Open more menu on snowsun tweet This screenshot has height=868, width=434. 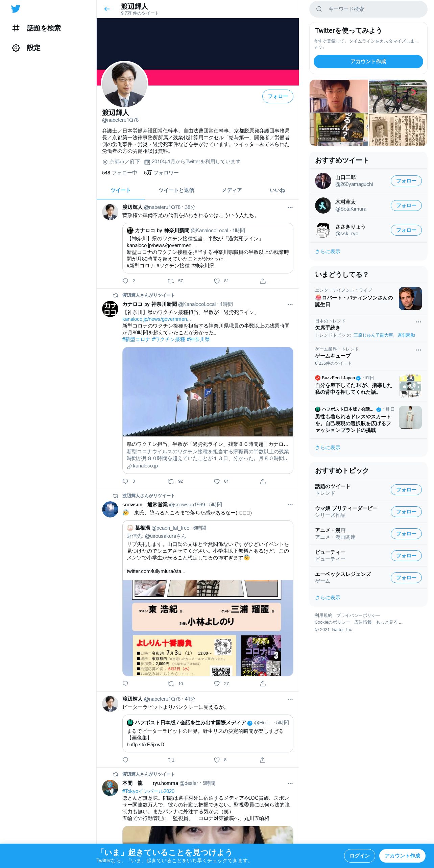point(290,505)
